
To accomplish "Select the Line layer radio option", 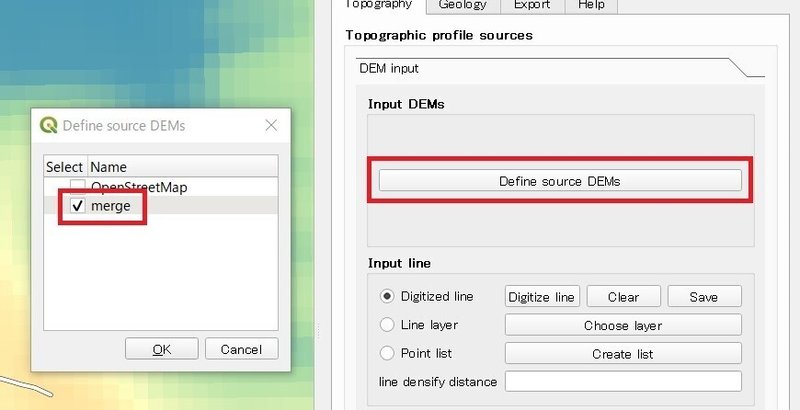I will pyautogui.click(x=387, y=325).
